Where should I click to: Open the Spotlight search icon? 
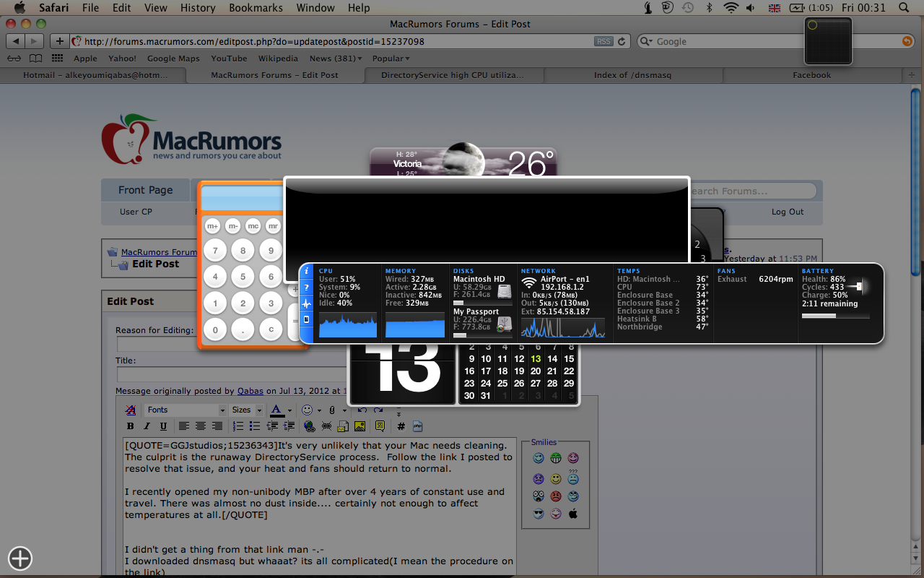click(x=905, y=8)
